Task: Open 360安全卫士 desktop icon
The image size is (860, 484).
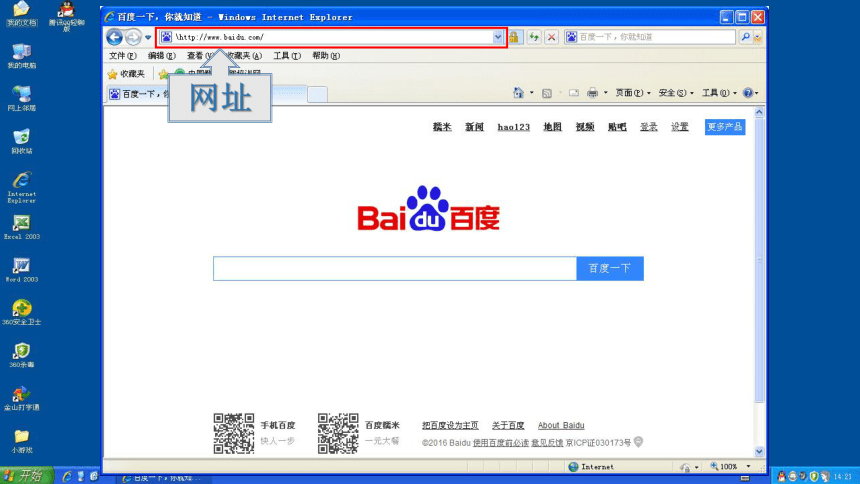Action: [x=21, y=313]
